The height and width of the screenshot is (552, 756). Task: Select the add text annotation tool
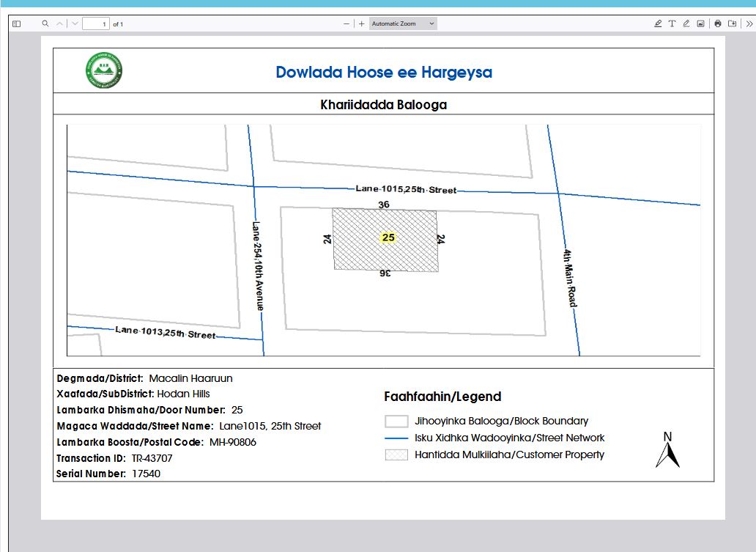pyautogui.click(x=672, y=23)
